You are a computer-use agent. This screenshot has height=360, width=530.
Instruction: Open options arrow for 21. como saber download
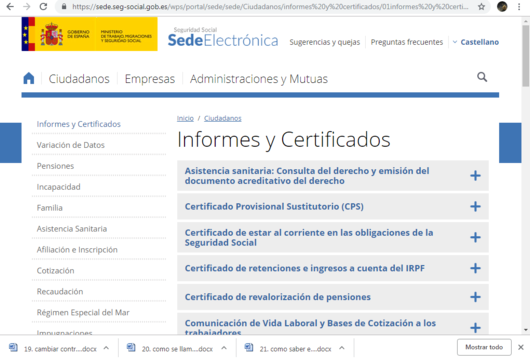pyautogui.click(x=342, y=347)
